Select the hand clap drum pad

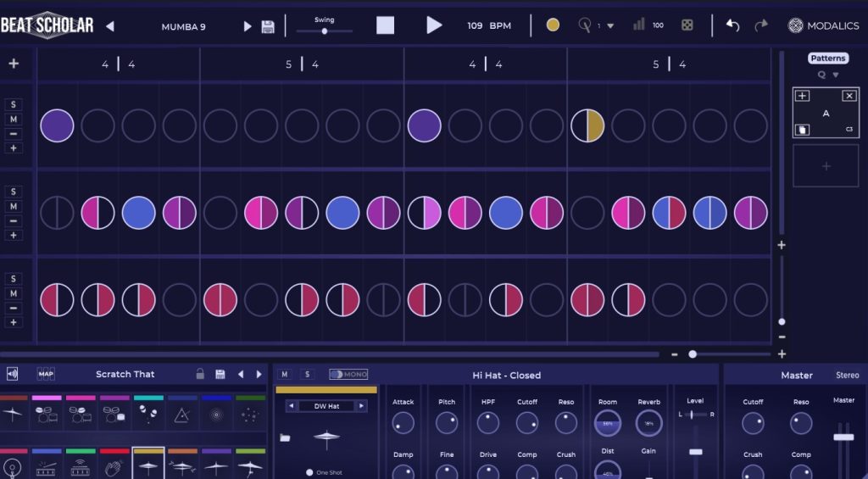click(x=114, y=467)
